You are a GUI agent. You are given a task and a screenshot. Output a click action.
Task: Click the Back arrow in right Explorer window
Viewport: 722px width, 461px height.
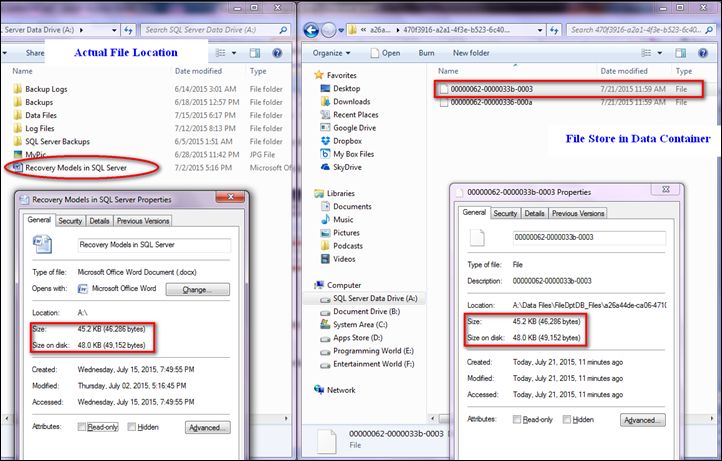click(x=311, y=30)
